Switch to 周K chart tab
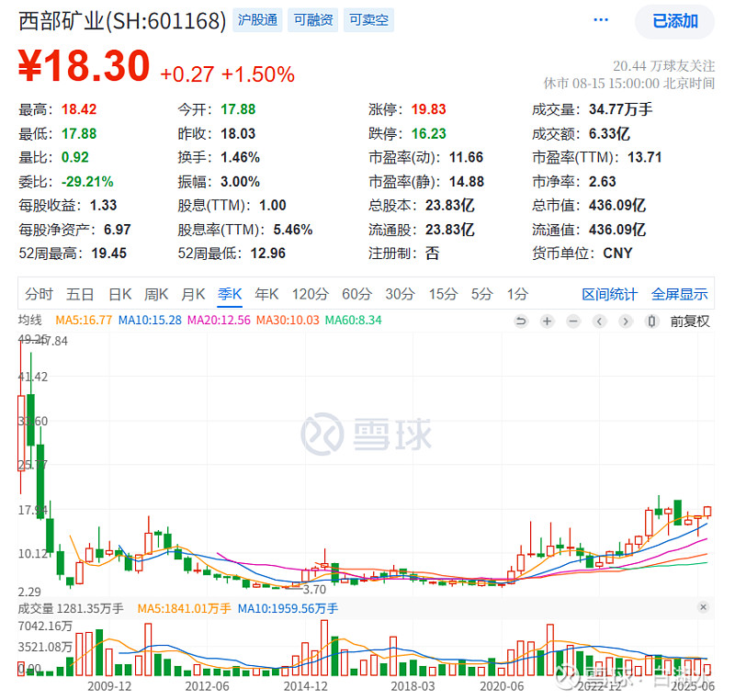Screen dimensions: 735x700 tap(156, 294)
